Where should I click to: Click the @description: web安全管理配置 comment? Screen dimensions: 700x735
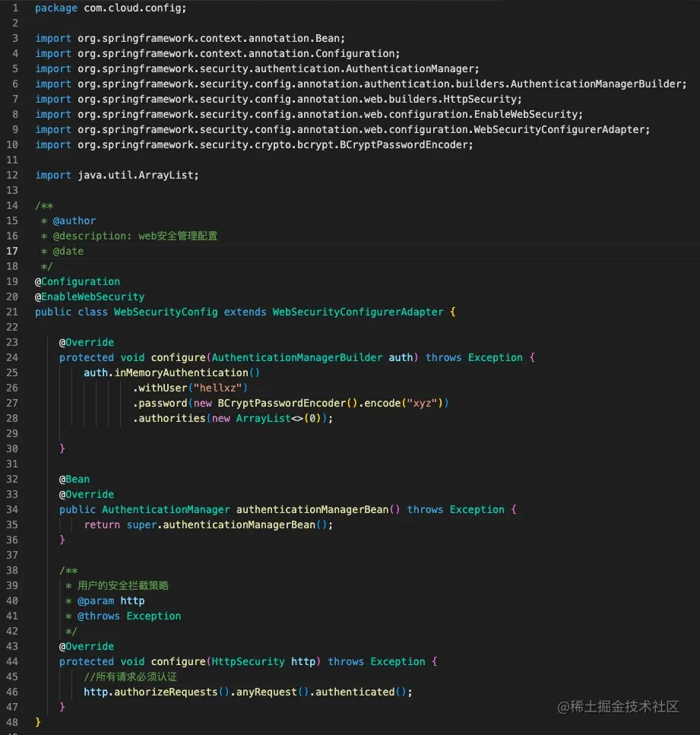click(135, 236)
